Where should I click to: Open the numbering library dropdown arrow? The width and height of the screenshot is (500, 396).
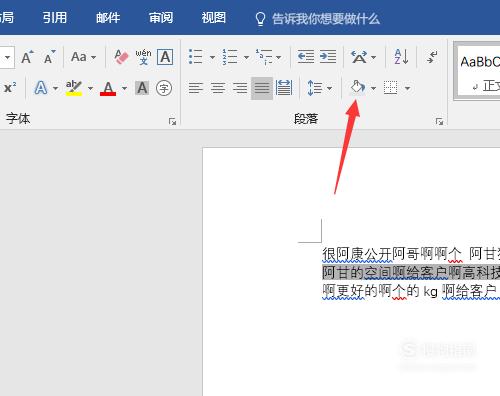pyautogui.click(x=246, y=57)
